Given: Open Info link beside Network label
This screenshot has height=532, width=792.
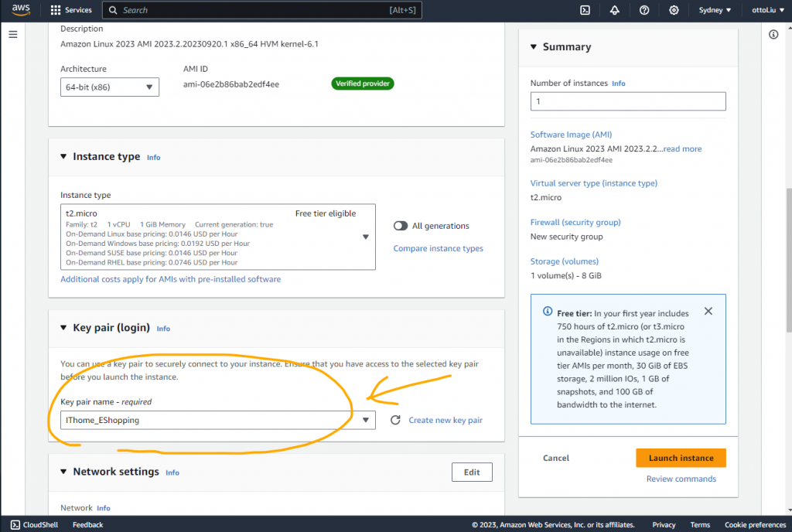Looking at the screenshot, I should coord(104,508).
